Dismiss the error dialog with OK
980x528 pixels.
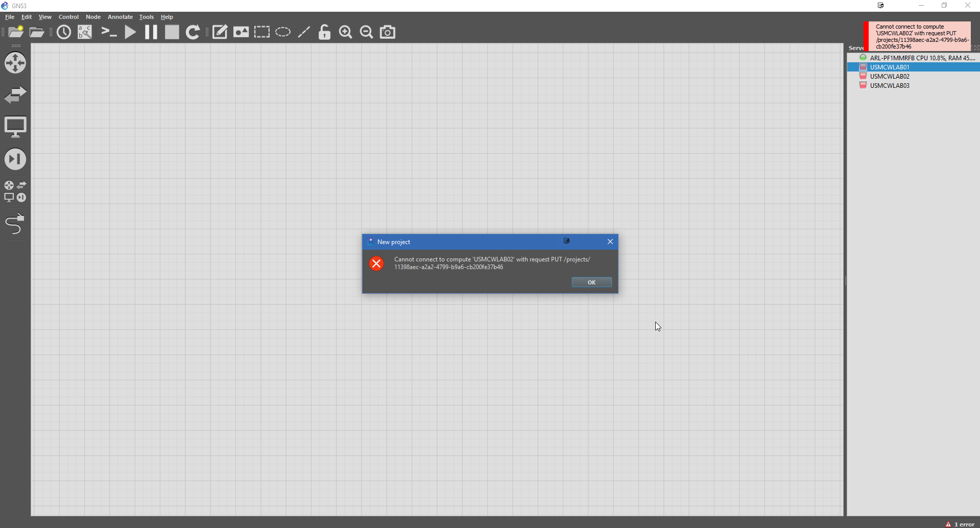591,282
